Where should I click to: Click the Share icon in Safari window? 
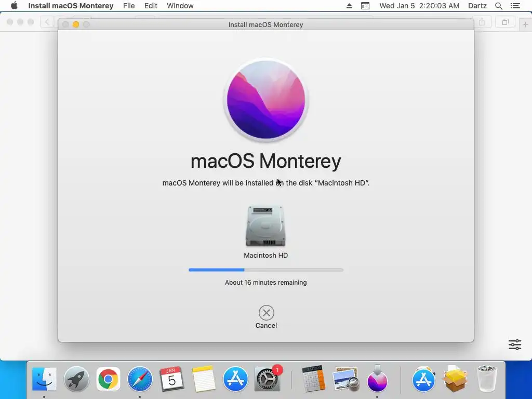click(482, 22)
